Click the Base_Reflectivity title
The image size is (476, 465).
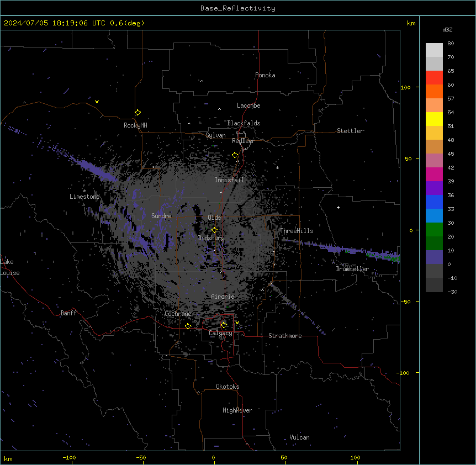click(238, 8)
